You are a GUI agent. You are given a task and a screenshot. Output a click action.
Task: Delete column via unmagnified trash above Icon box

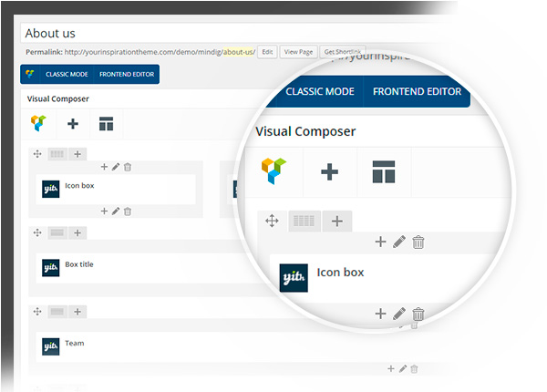128,167
